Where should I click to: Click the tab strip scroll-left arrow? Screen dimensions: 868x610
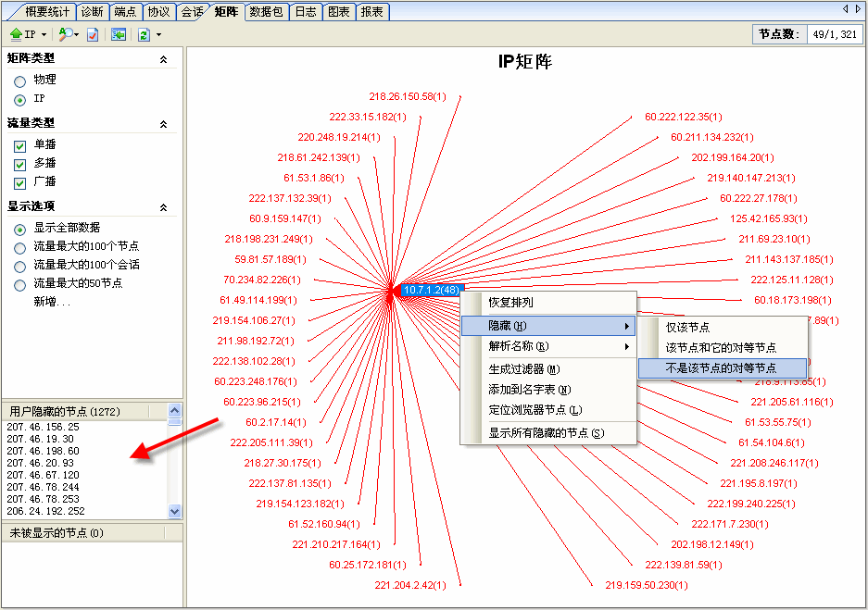[x=845, y=9]
